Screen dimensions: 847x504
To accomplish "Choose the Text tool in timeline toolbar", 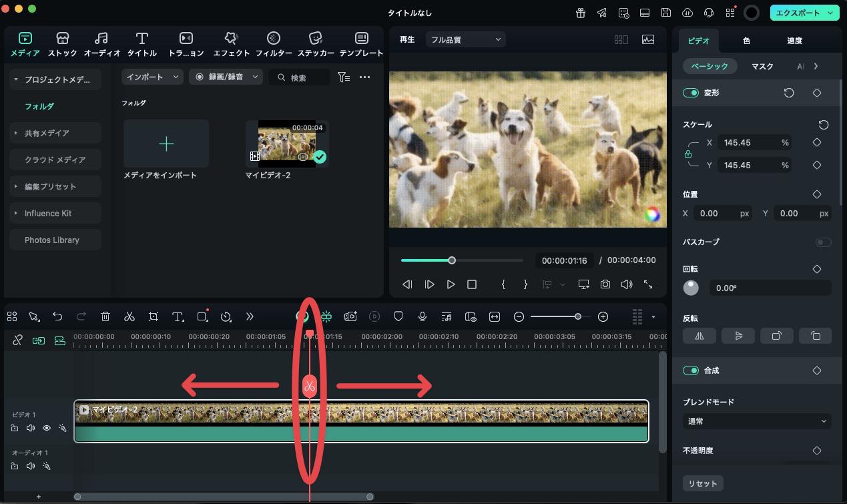I will point(178,316).
